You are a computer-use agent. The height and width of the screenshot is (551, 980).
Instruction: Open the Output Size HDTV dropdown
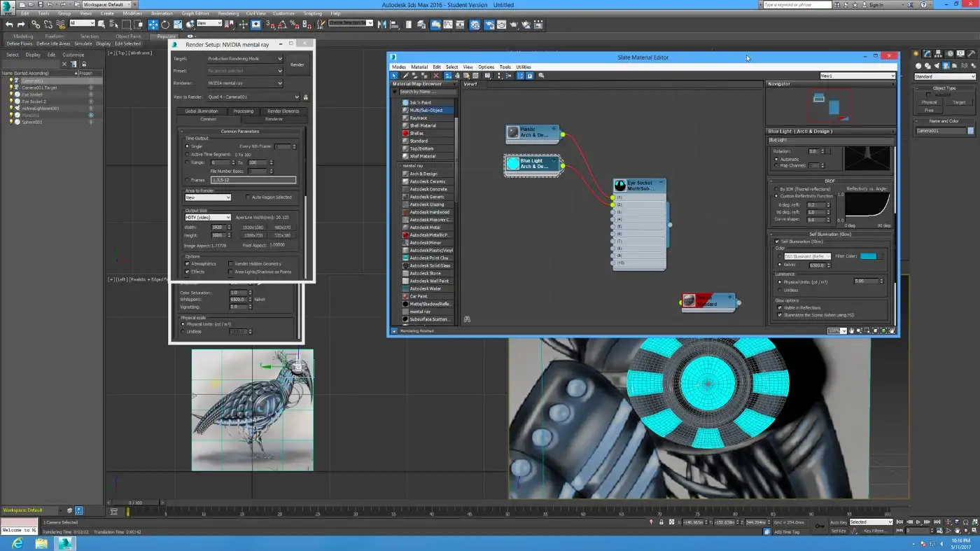click(x=207, y=218)
